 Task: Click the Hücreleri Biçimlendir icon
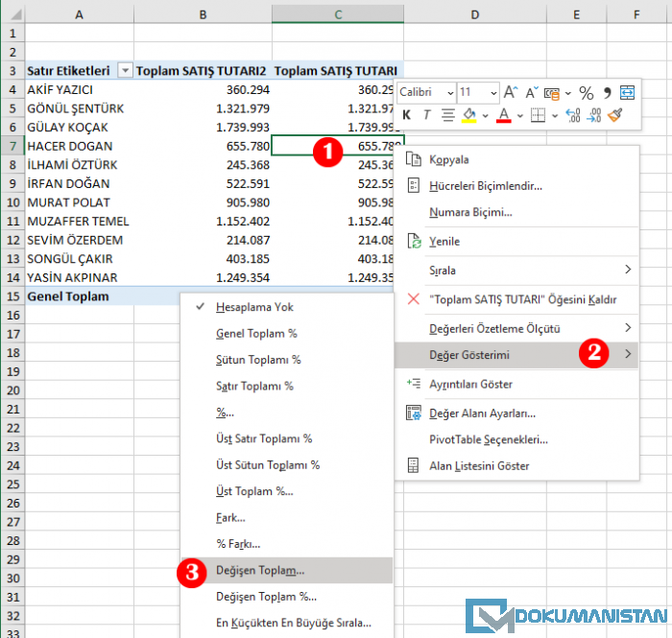click(414, 186)
